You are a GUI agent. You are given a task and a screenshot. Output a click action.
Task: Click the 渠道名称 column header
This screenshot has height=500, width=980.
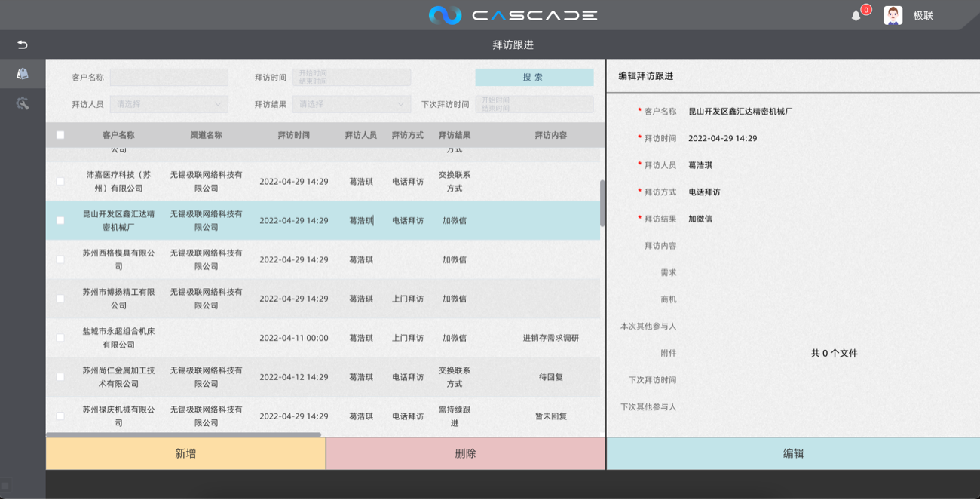(x=206, y=135)
